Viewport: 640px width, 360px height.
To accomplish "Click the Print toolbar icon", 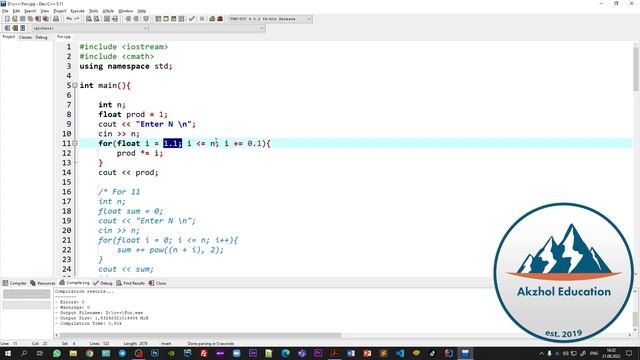I will coord(56,19).
